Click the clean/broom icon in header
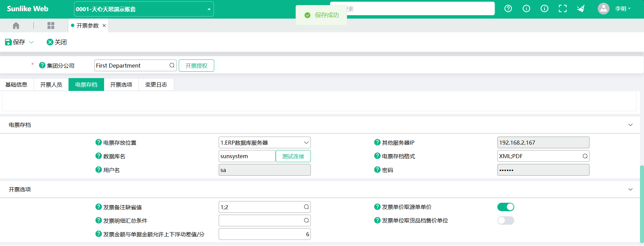Screen dimensions: 644x246 coord(581,9)
